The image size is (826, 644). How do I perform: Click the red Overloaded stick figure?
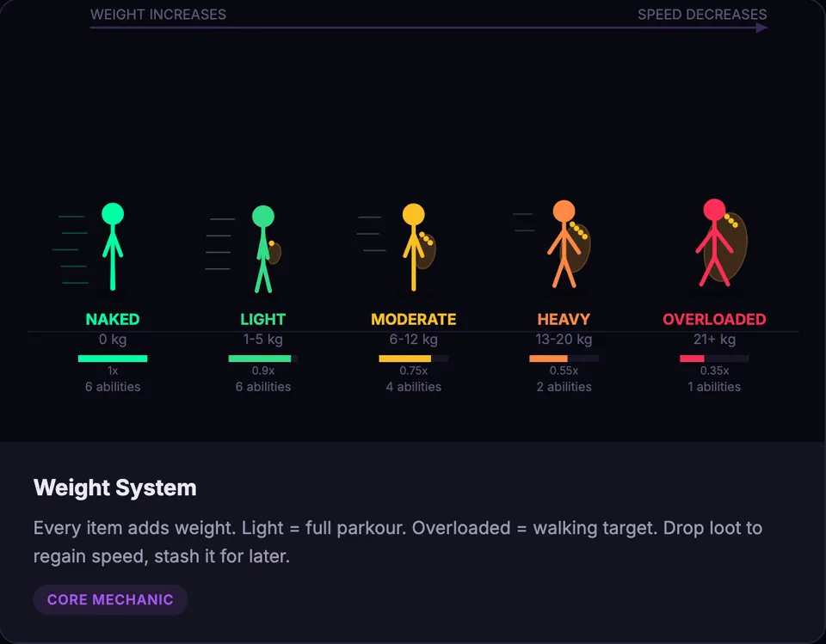(x=721, y=242)
